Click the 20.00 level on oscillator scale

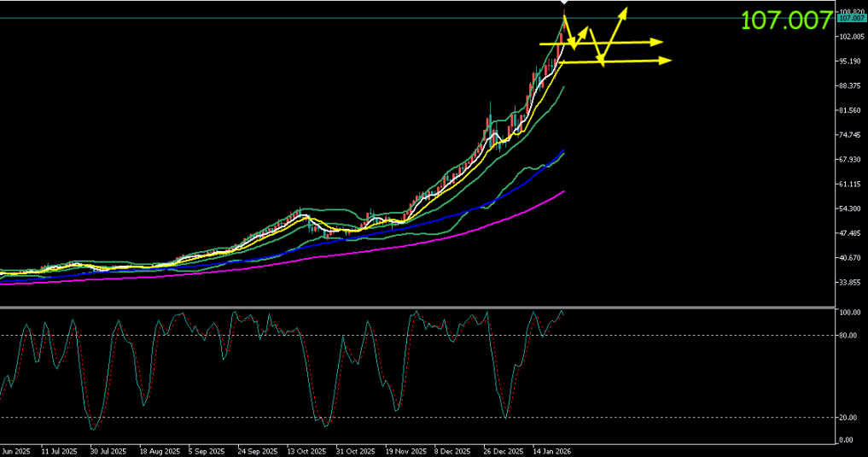[x=848, y=418]
